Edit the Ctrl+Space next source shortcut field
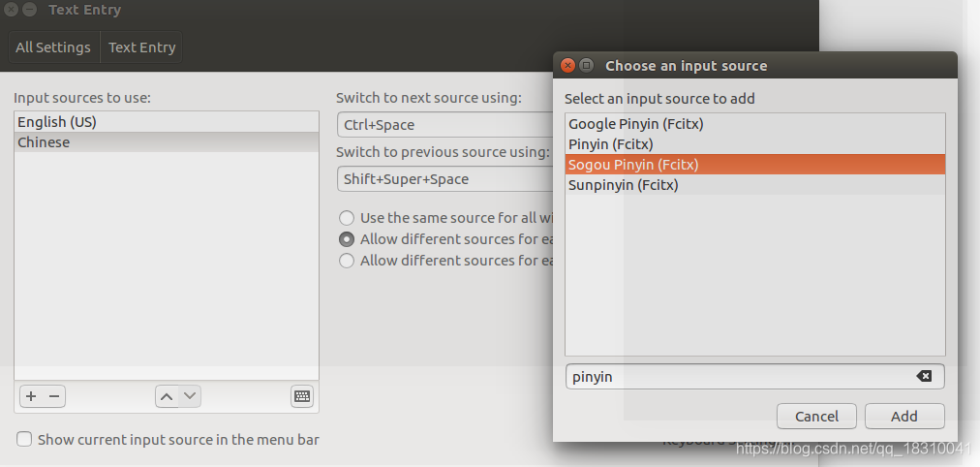The image size is (980, 467). (x=445, y=125)
